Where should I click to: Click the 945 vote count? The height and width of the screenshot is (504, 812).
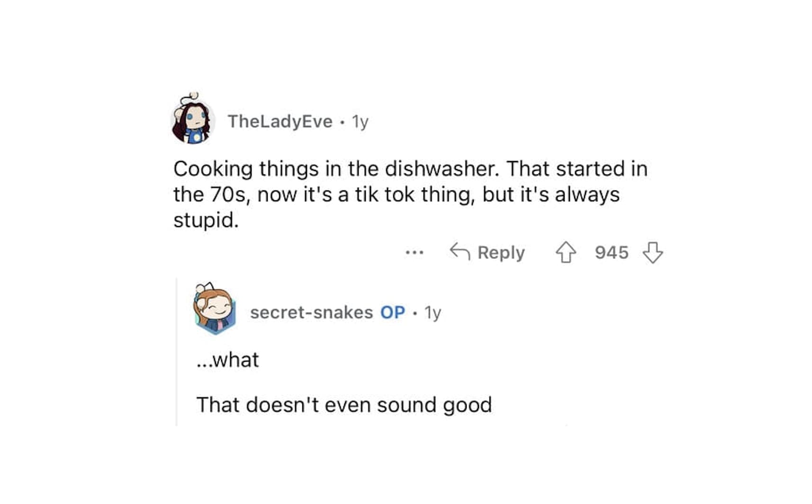point(611,252)
